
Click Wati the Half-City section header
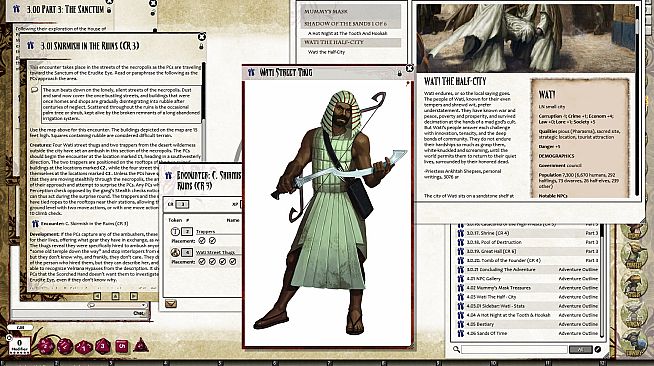click(x=351, y=42)
